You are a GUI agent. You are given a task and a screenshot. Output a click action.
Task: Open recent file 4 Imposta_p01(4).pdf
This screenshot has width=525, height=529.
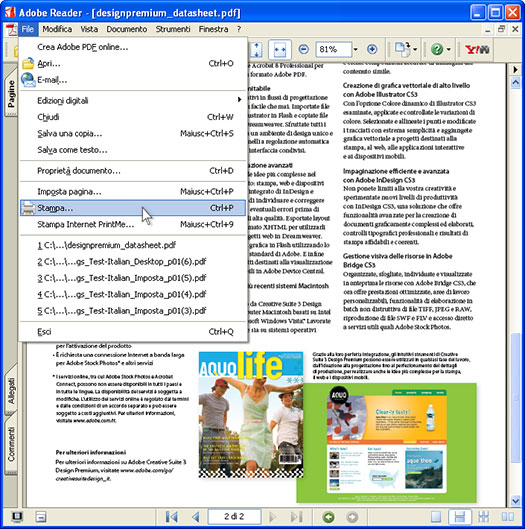[x=133, y=295]
